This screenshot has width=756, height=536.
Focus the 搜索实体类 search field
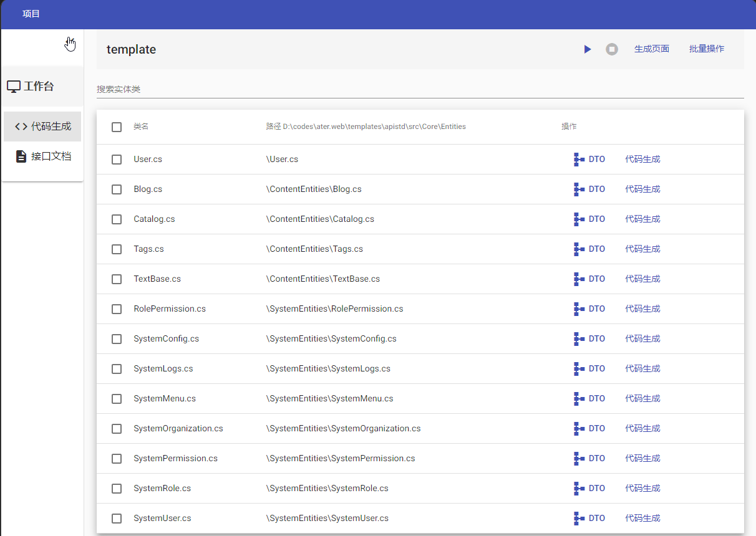pos(420,89)
